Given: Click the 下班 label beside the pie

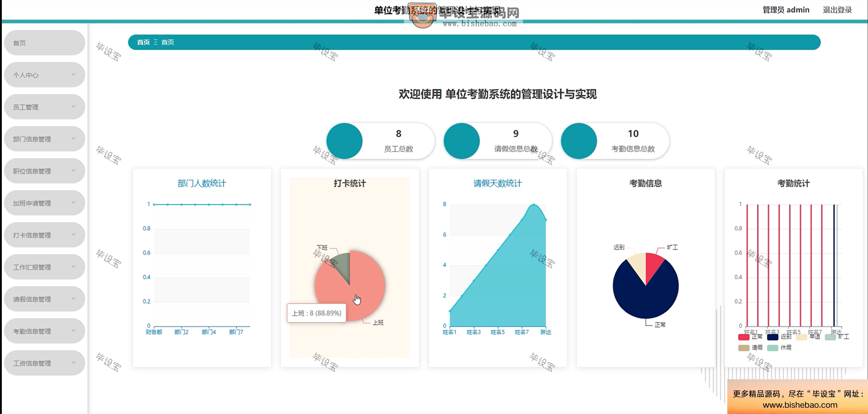Looking at the screenshot, I should [x=322, y=247].
